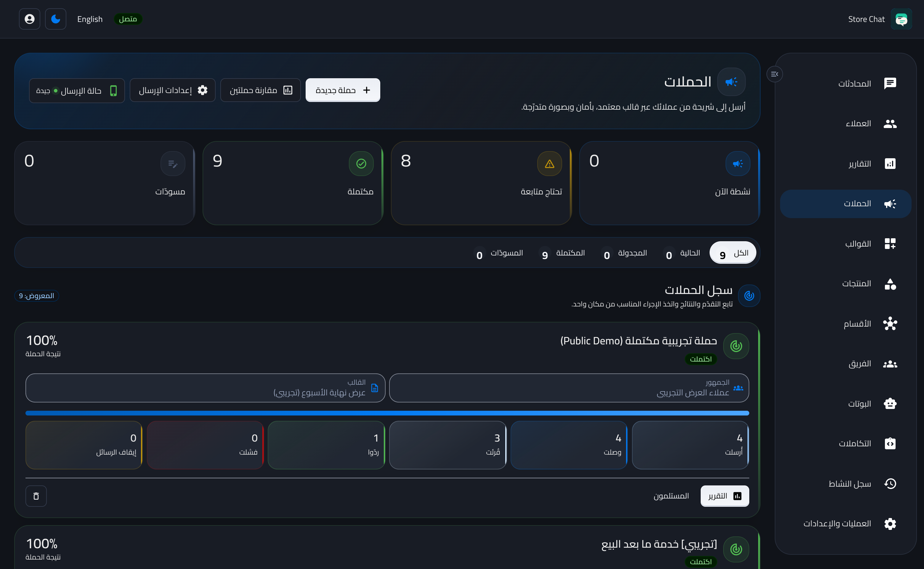Click the draft icon on مسودّات card
This screenshot has height=569, width=924.
[173, 164]
